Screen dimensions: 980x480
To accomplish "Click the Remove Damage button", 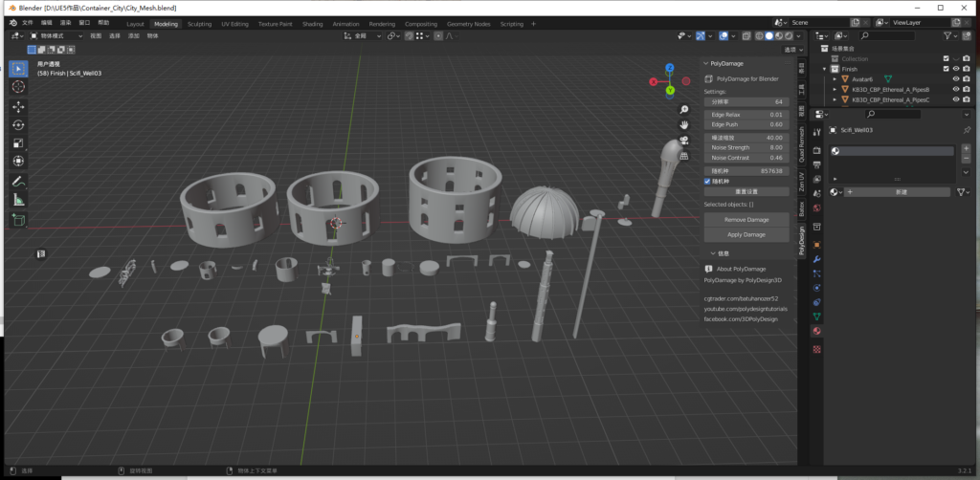I will [x=746, y=220].
